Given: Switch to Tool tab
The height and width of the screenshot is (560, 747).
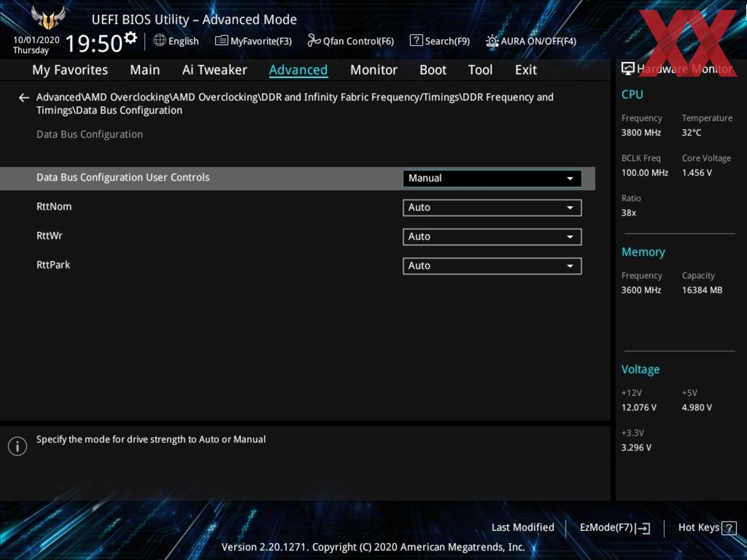Looking at the screenshot, I should pyautogui.click(x=480, y=70).
